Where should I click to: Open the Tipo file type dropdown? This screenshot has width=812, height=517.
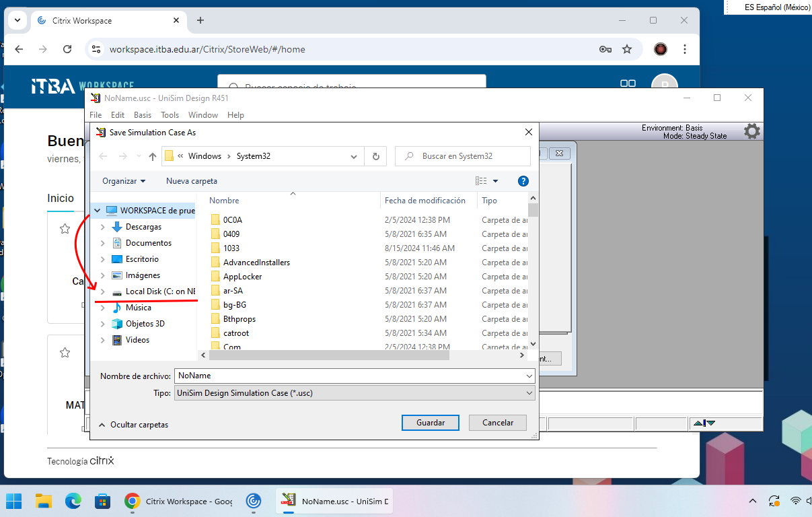coord(355,393)
